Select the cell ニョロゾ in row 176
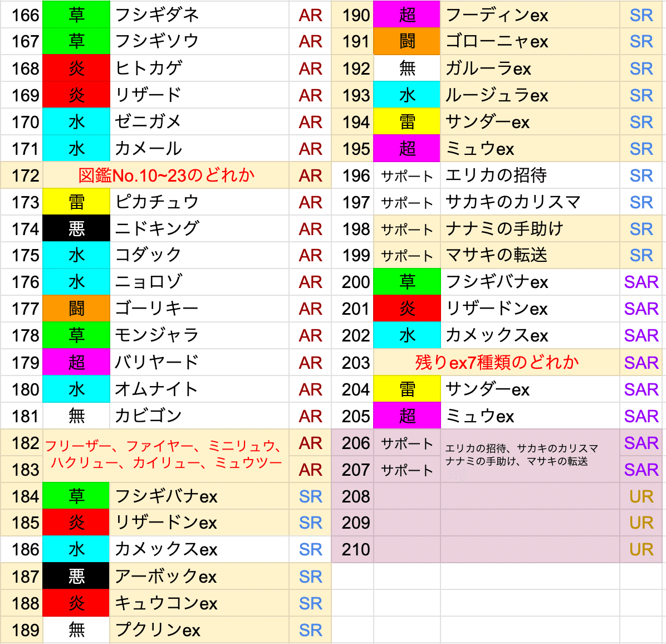666x644 pixels. coord(199,282)
